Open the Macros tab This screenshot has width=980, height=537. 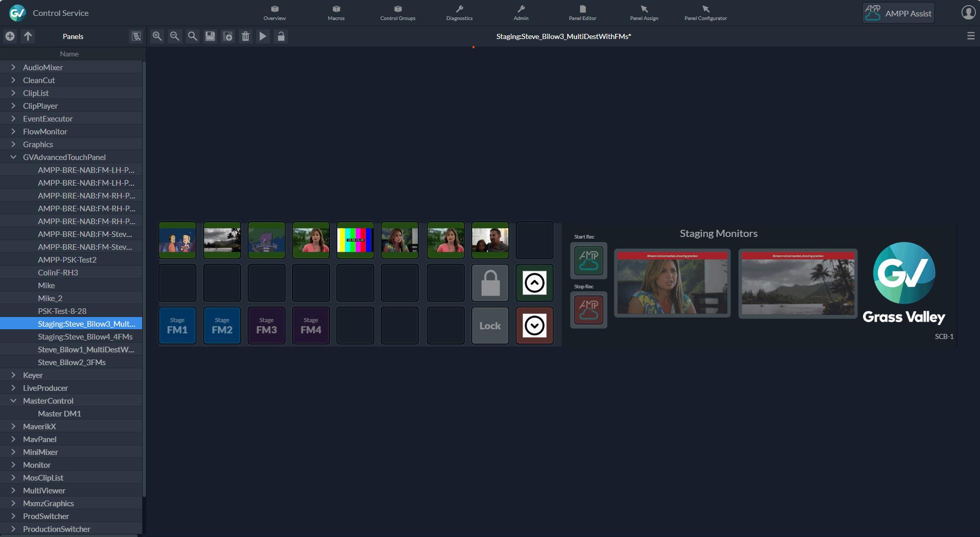click(336, 13)
